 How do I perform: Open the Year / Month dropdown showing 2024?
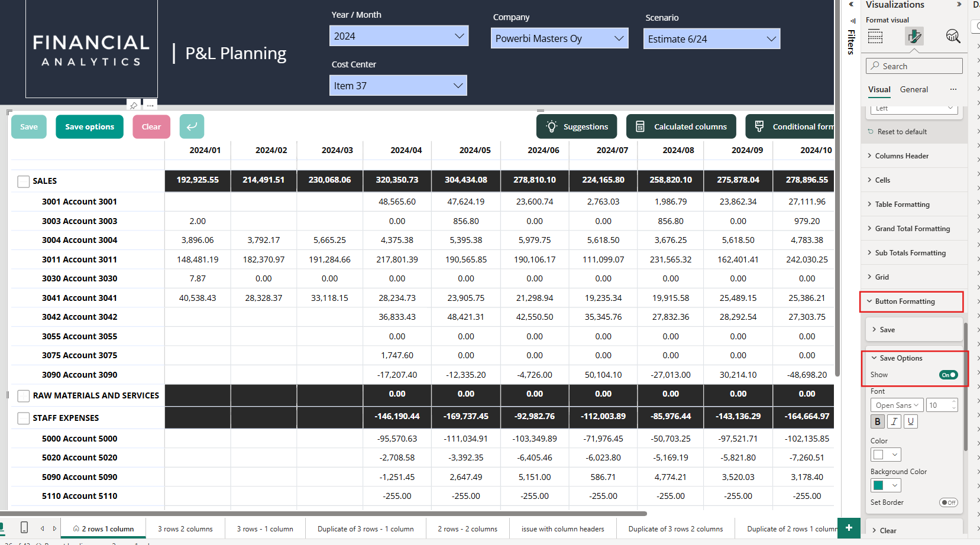click(x=399, y=36)
